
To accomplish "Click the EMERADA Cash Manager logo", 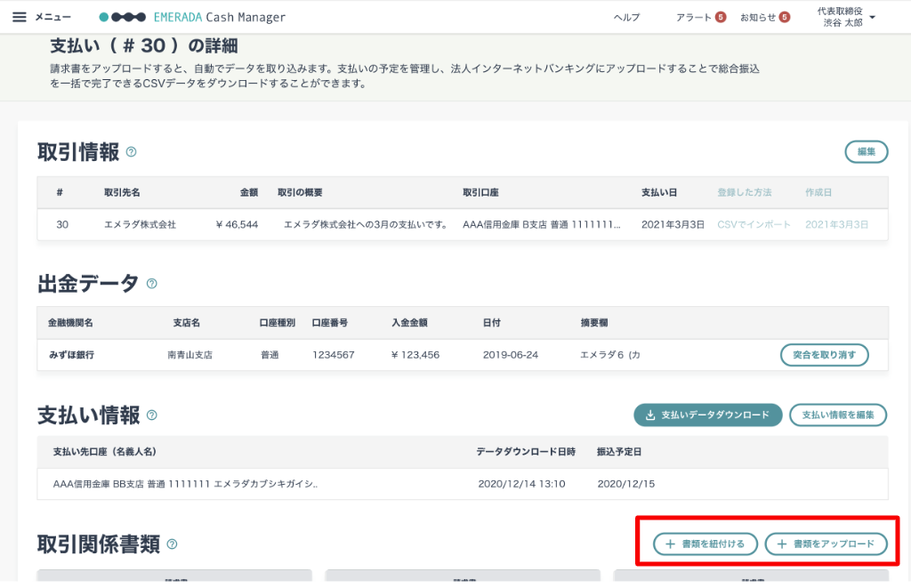I will (x=192, y=18).
